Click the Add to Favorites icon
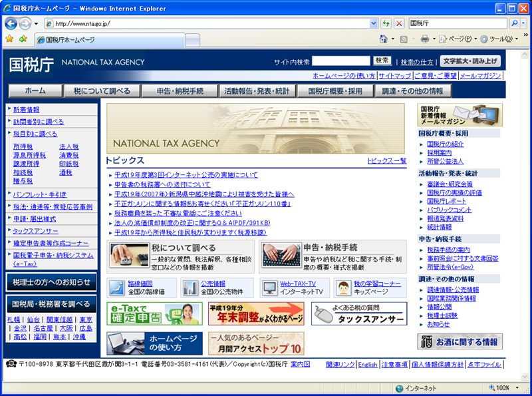 (23, 39)
